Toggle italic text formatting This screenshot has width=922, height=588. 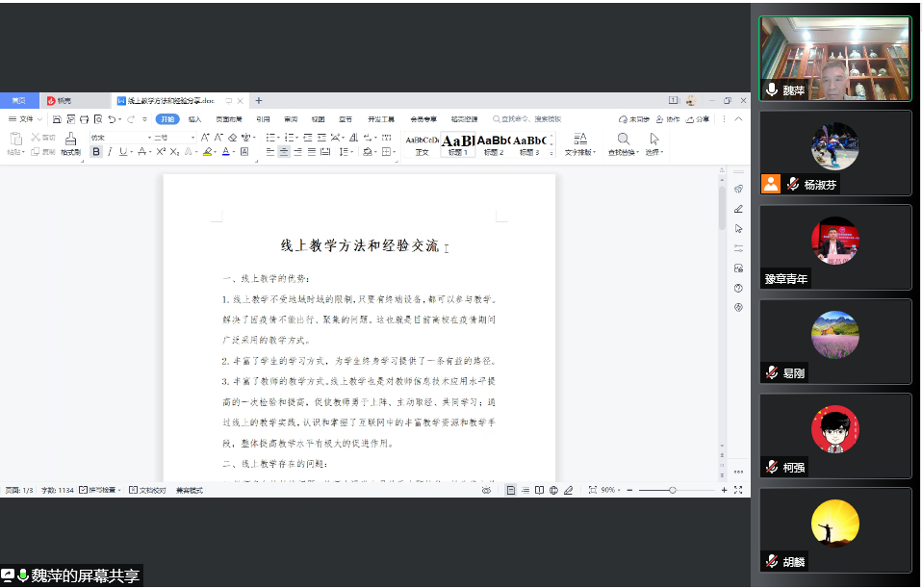point(110,152)
